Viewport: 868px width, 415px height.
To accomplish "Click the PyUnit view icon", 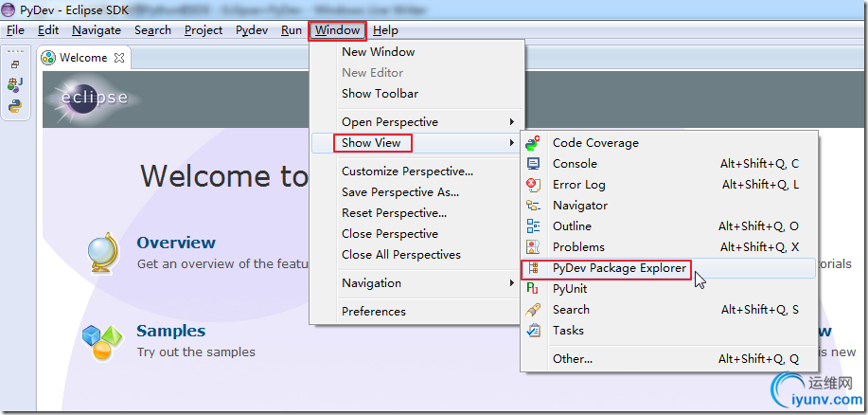I will [533, 289].
